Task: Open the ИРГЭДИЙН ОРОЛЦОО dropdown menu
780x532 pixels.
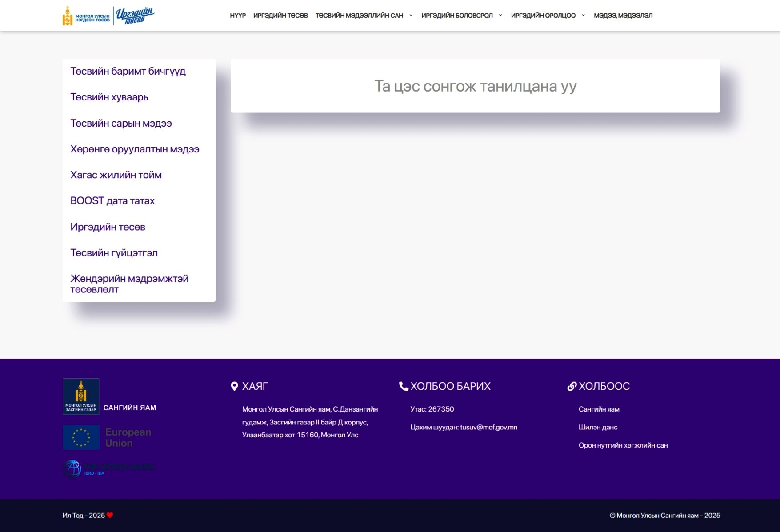Action: (x=548, y=16)
